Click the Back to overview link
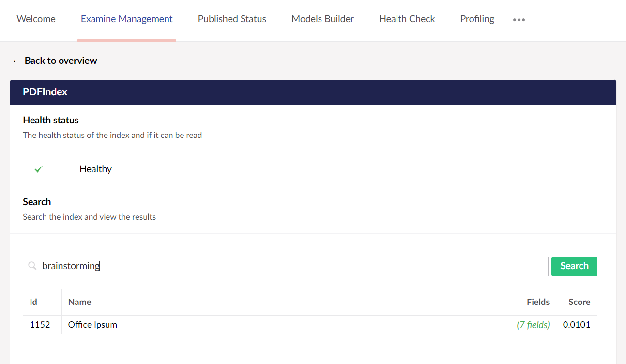The width and height of the screenshot is (626, 364). 55,61
